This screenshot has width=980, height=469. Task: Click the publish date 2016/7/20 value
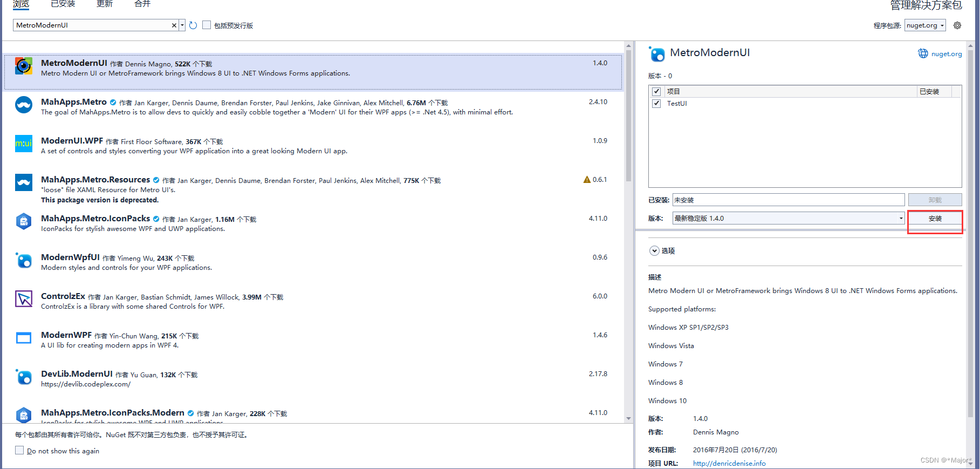735,450
